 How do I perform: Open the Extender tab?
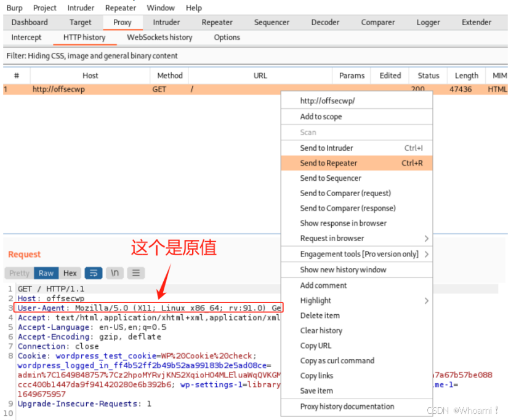[x=477, y=22]
